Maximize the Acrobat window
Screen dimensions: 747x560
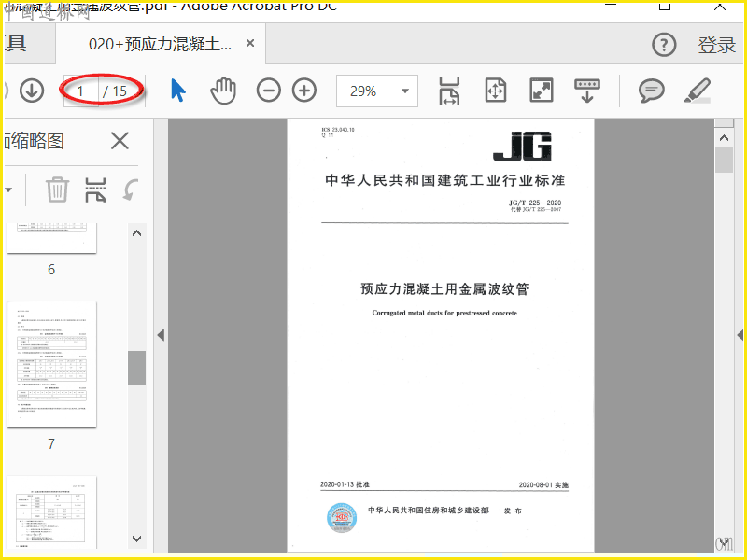click(x=665, y=6)
